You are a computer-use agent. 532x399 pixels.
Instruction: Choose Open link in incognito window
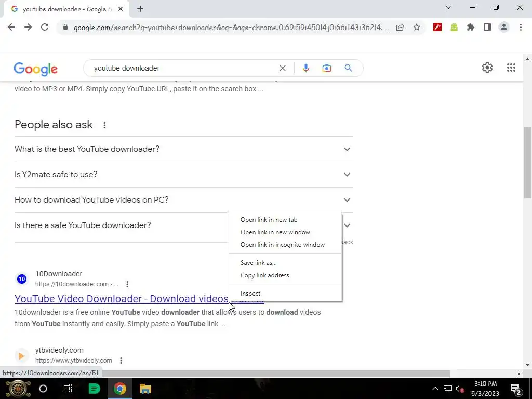[x=285, y=245]
